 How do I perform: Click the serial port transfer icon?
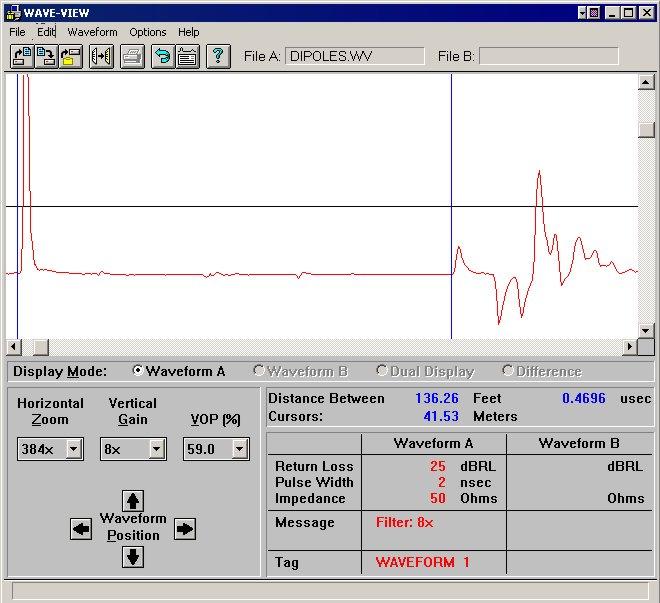(101, 56)
